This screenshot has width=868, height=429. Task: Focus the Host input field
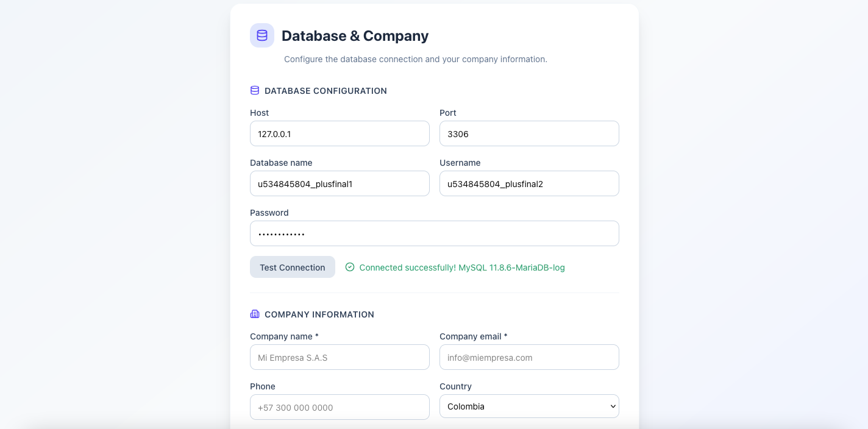coord(340,133)
